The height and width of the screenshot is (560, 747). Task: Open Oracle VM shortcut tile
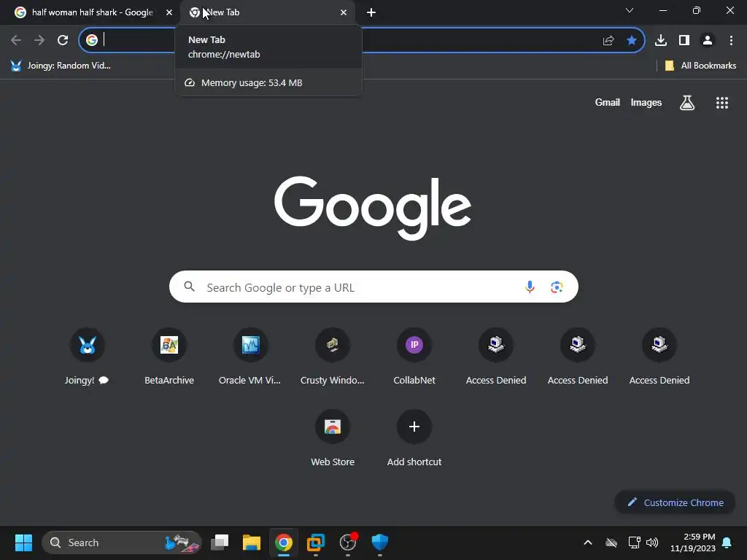[x=251, y=357]
